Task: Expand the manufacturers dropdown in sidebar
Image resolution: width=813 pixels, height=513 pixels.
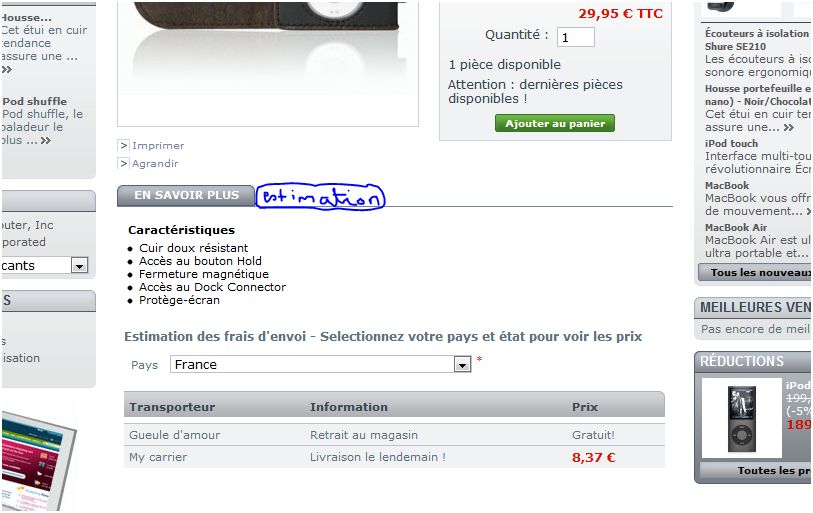Action: click(x=79, y=266)
